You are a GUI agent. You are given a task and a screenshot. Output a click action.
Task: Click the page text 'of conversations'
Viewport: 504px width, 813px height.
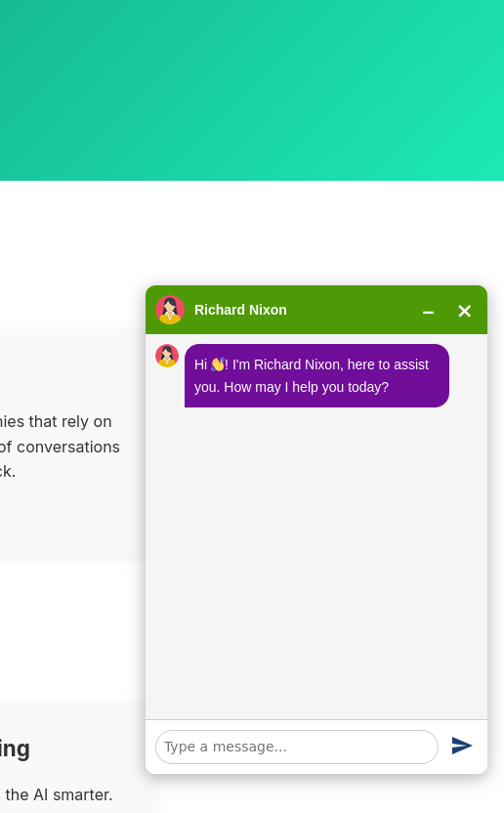click(61, 447)
